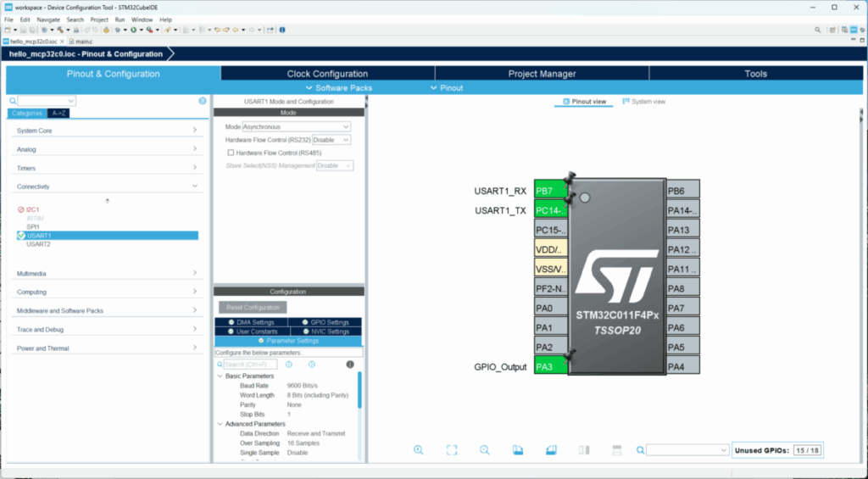Click the previous search result circular icon
The height and width of the screenshot is (479, 868).
point(288,365)
